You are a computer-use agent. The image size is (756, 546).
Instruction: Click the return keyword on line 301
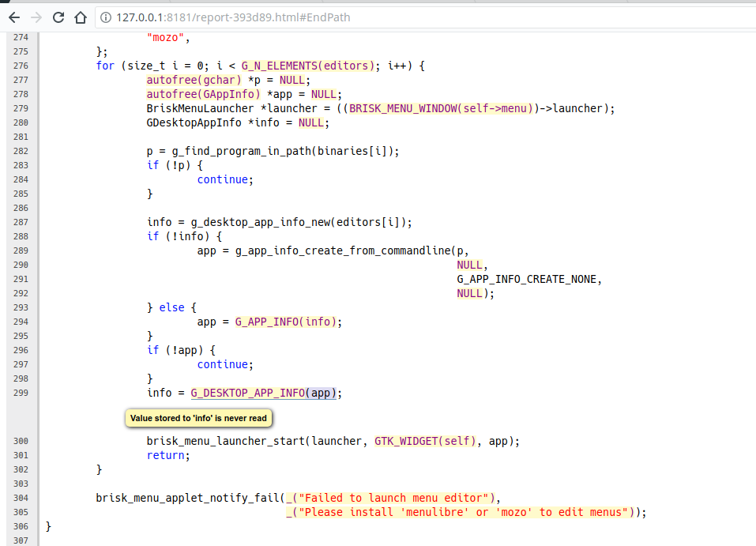coord(165,455)
